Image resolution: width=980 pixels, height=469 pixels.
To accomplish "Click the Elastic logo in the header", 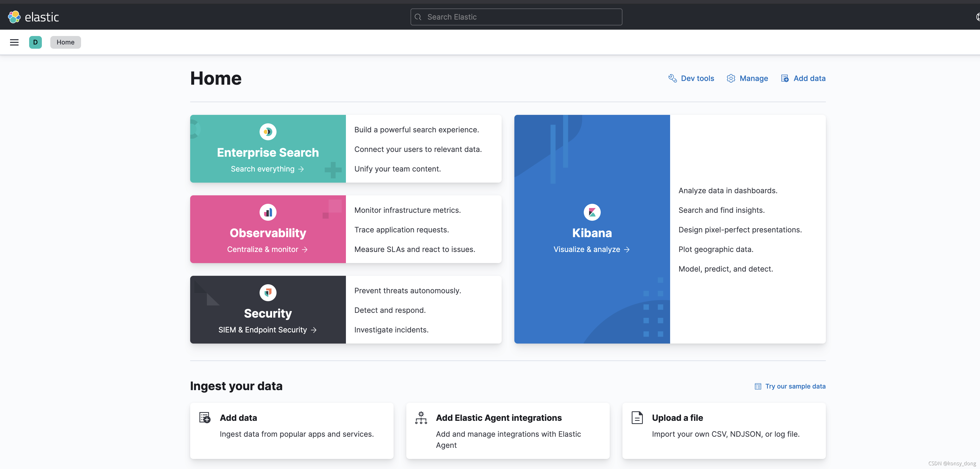I will [33, 17].
